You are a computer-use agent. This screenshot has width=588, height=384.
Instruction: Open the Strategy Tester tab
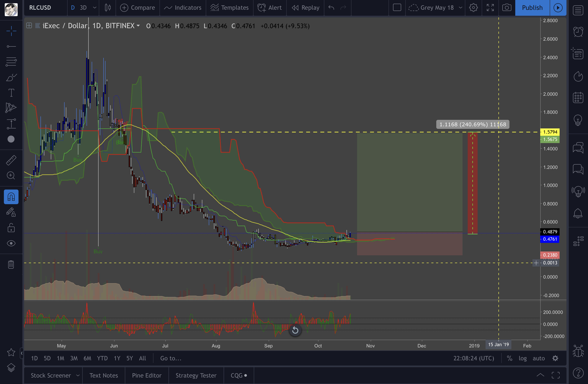[196, 375]
